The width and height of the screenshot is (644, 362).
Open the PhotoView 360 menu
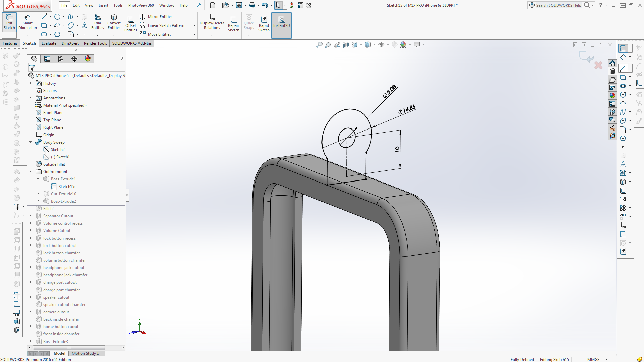pyautogui.click(x=141, y=5)
